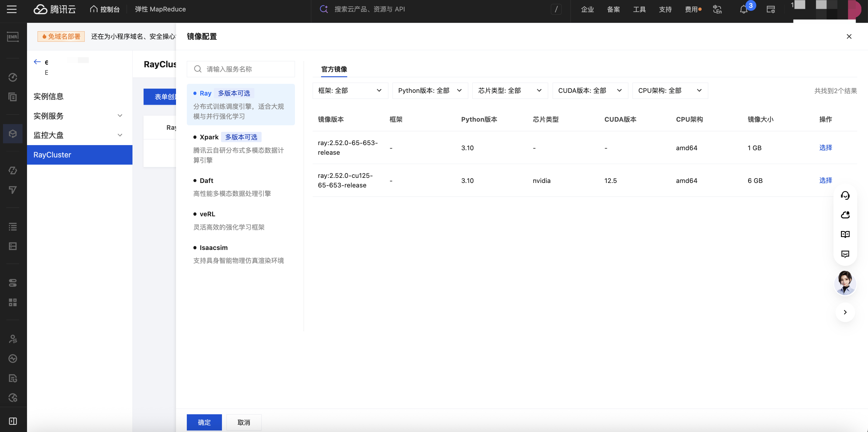Click the customer service headset icon
The height and width of the screenshot is (432, 868).
(845, 196)
